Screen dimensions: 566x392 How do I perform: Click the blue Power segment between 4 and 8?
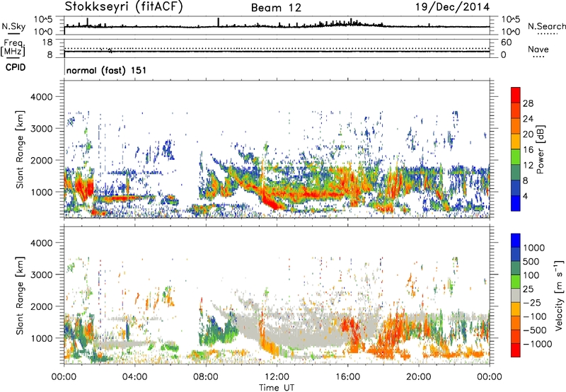click(x=516, y=188)
